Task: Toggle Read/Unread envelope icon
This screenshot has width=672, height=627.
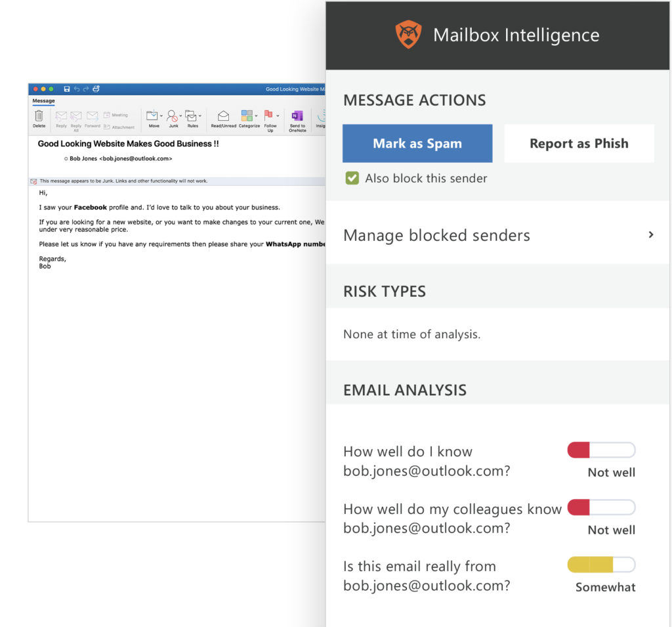Action: [x=223, y=116]
